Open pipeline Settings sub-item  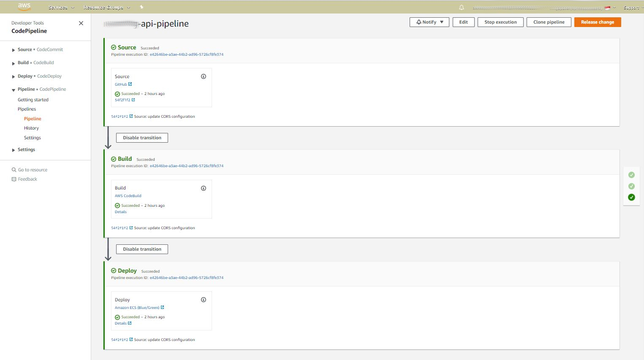point(33,138)
